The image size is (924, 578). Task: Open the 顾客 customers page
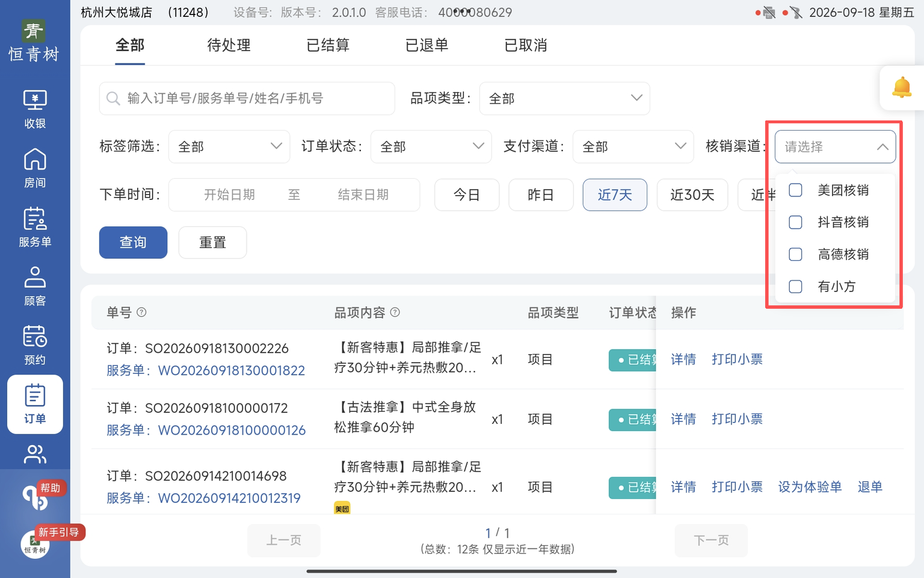pyautogui.click(x=35, y=287)
